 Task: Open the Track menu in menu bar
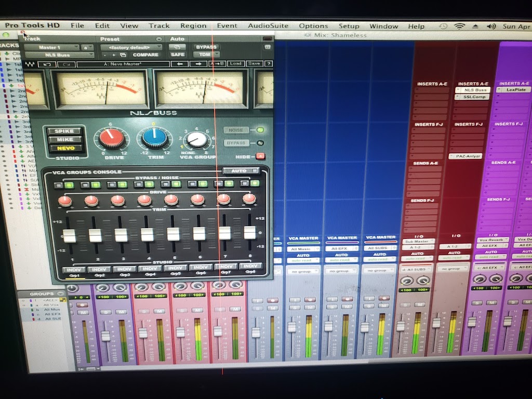pyautogui.click(x=159, y=25)
